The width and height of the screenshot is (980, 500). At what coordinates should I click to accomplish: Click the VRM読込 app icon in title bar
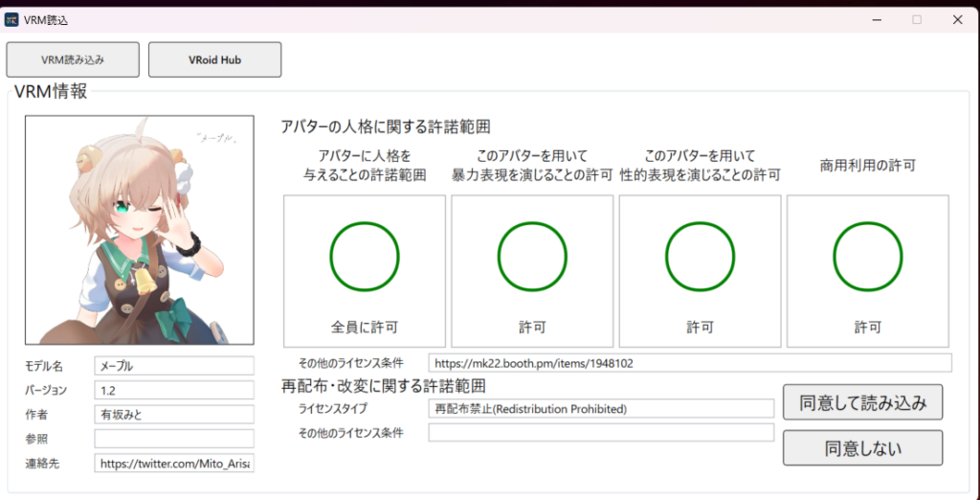tap(11, 19)
